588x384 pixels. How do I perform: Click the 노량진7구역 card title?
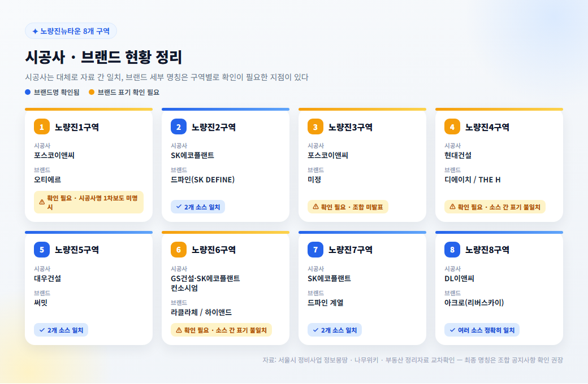(351, 250)
